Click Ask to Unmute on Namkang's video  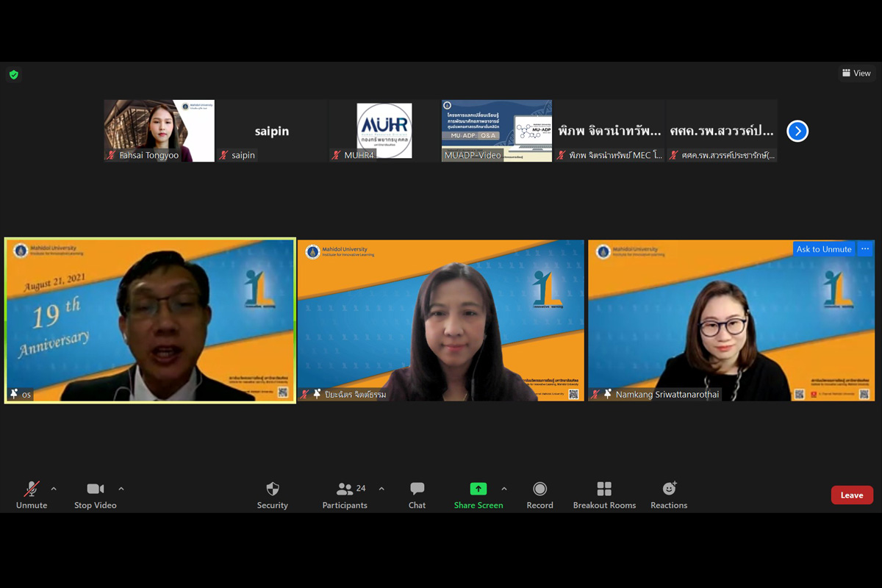click(x=824, y=249)
